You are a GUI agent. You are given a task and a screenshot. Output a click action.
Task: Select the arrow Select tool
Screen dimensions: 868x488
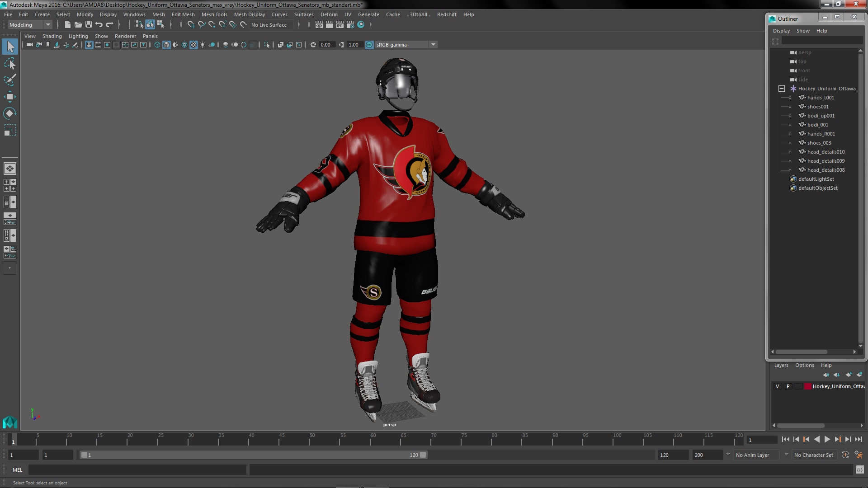tap(10, 47)
